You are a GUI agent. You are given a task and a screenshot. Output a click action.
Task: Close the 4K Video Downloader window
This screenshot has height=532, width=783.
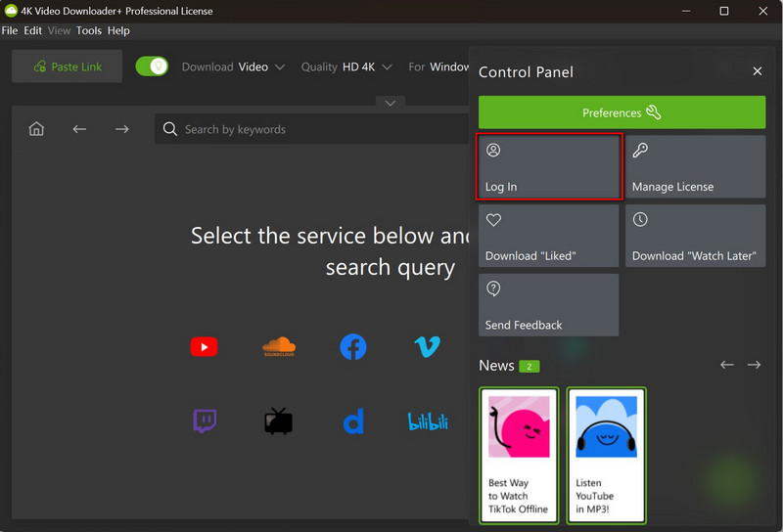(x=763, y=11)
